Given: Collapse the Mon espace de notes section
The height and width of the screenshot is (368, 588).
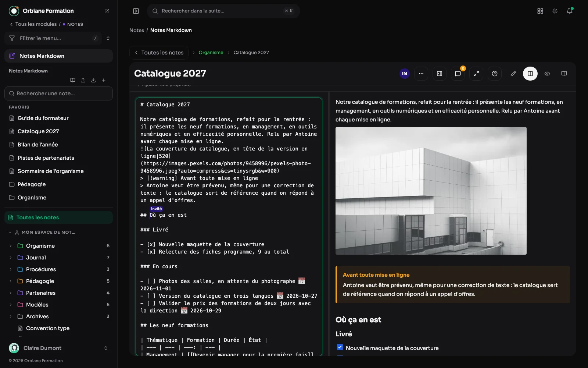Looking at the screenshot, I should tap(10, 232).
